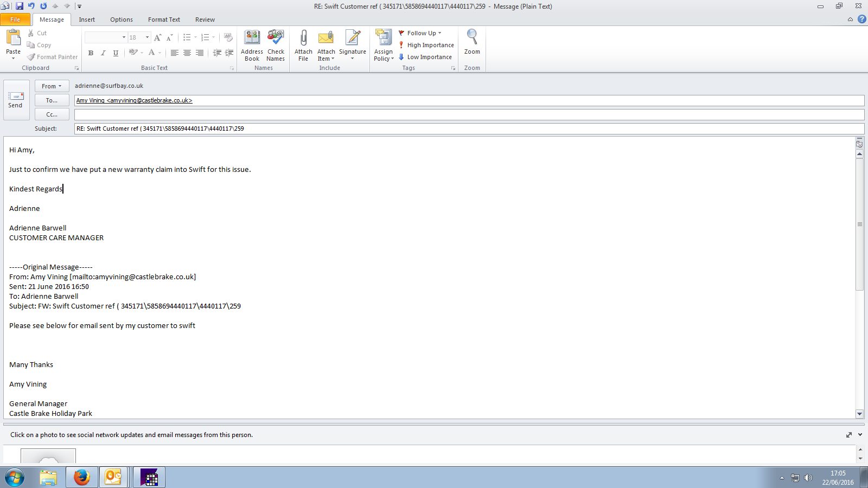Click in the Subject field
Screen dimensions: 868x488
pyautogui.click(x=469, y=129)
